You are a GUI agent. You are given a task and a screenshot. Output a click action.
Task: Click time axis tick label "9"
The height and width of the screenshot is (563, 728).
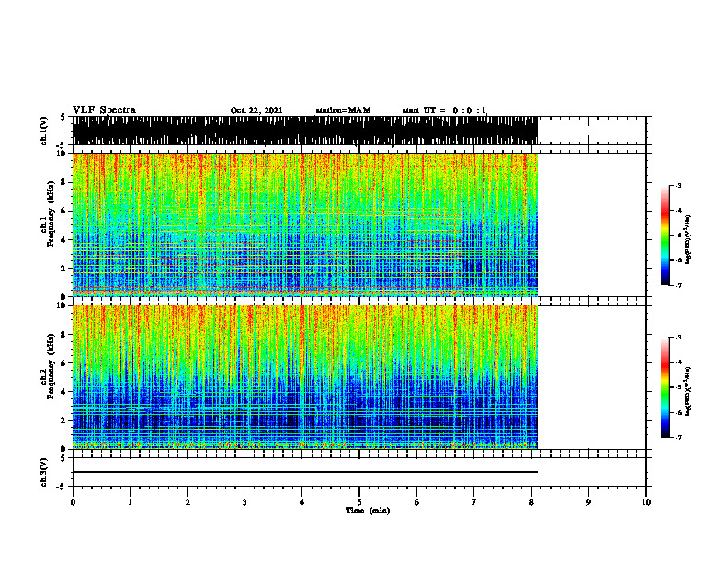point(588,502)
